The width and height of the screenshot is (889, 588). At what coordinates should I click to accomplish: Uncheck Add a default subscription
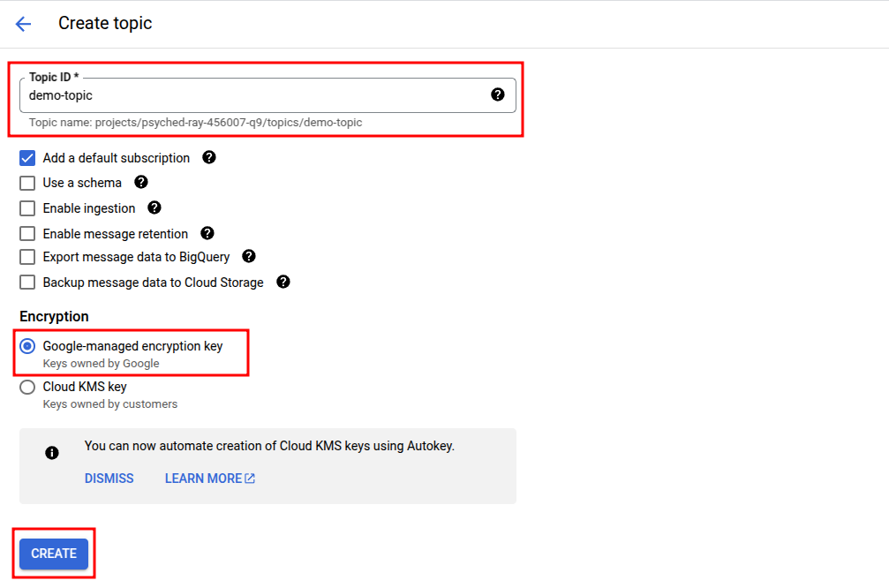(x=27, y=158)
